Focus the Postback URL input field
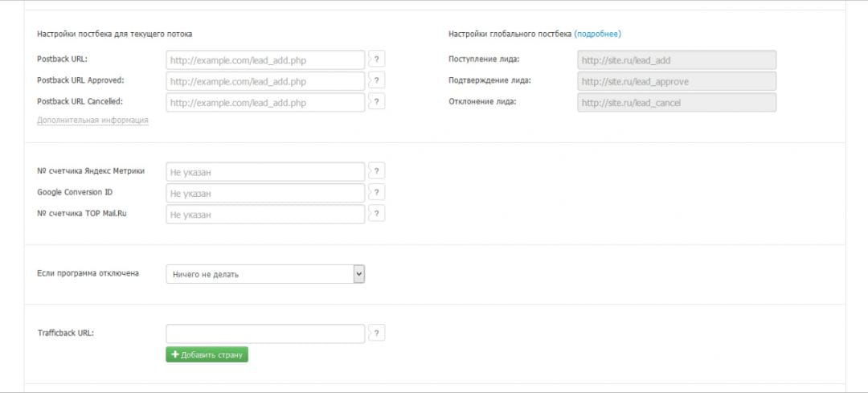 [x=265, y=60]
